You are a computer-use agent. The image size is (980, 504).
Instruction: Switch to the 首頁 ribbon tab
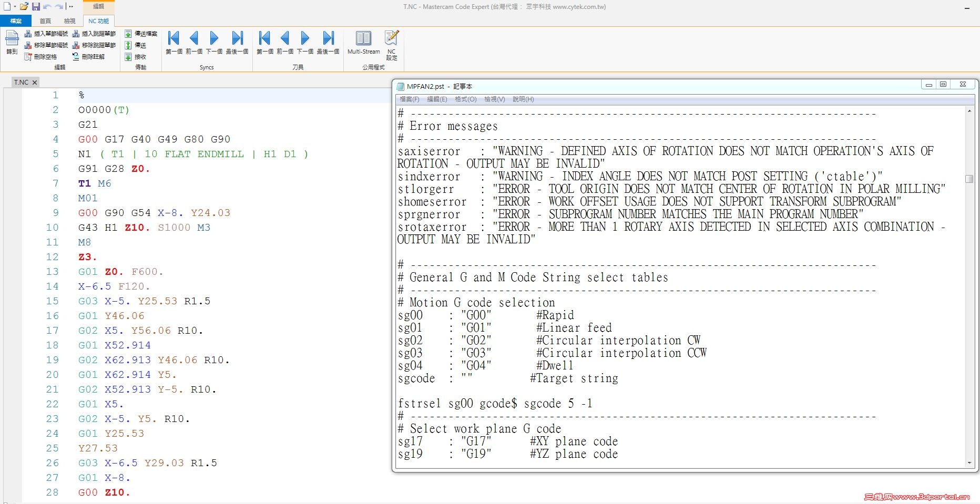click(45, 21)
